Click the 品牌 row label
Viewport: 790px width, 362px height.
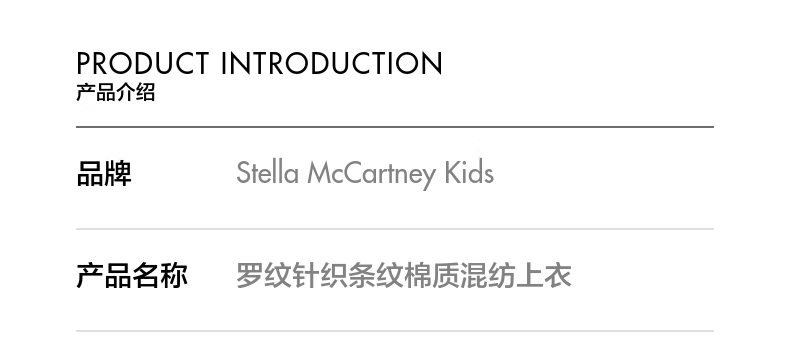pos(104,174)
